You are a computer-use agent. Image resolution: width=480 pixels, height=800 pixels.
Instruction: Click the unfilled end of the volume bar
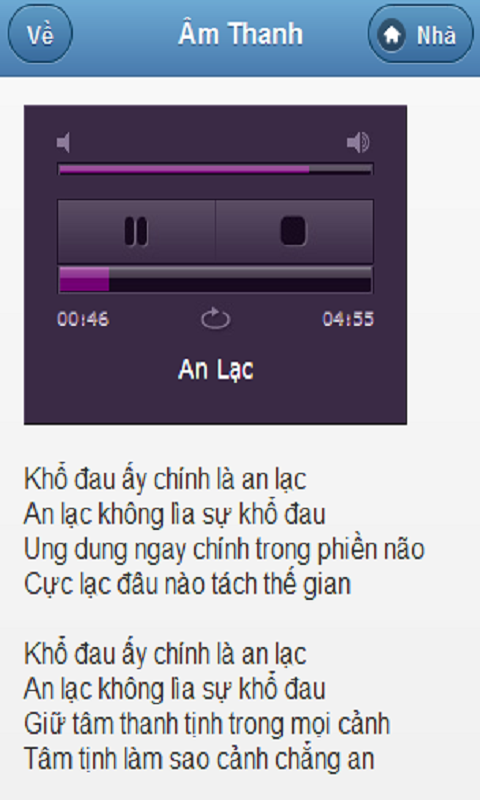click(x=341, y=169)
